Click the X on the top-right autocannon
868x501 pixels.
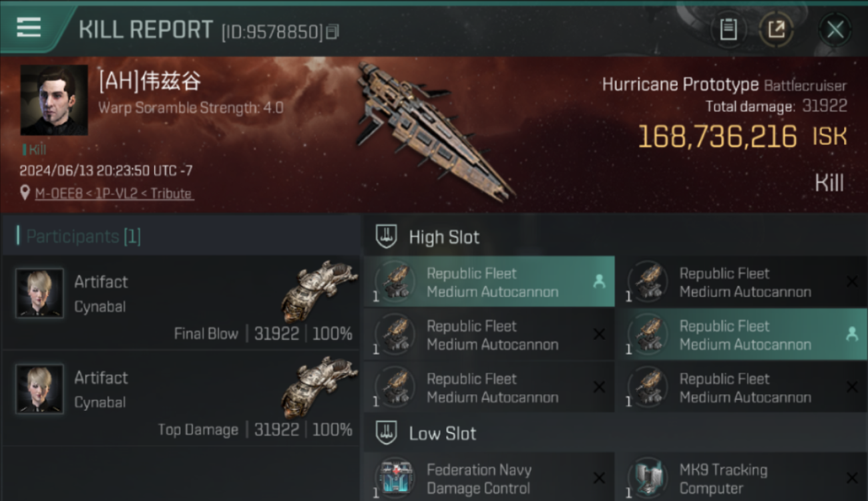(x=852, y=282)
